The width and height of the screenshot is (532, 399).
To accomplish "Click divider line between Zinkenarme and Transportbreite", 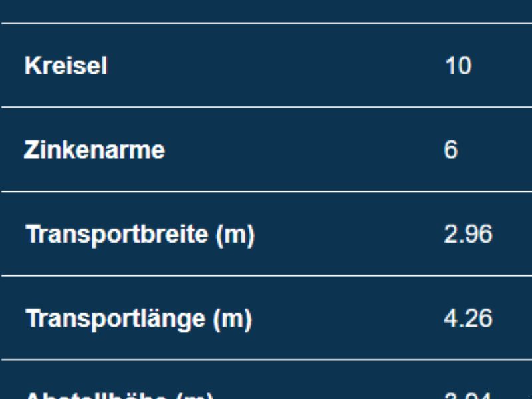I will coord(266,192).
